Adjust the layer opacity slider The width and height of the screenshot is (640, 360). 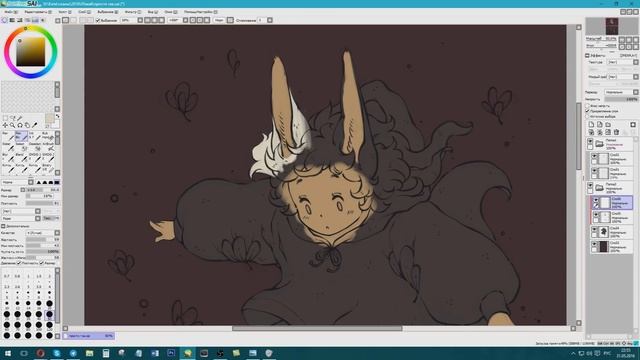pos(621,99)
